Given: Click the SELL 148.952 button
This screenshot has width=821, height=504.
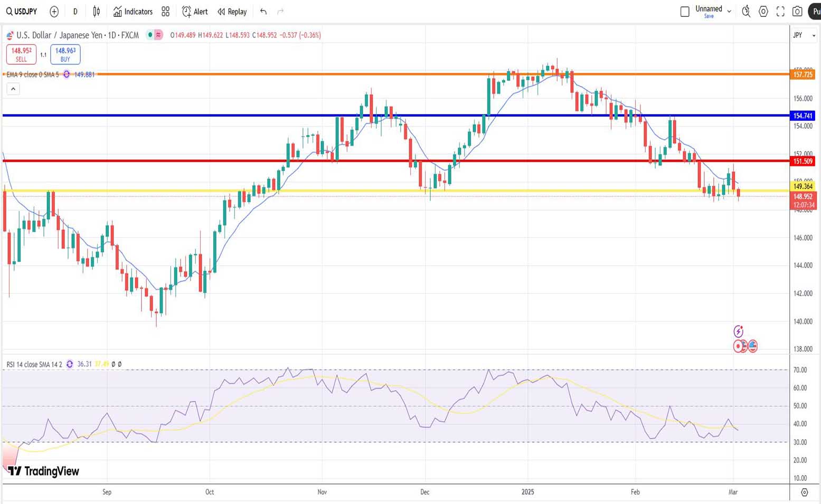Looking at the screenshot, I should click(x=21, y=54).
